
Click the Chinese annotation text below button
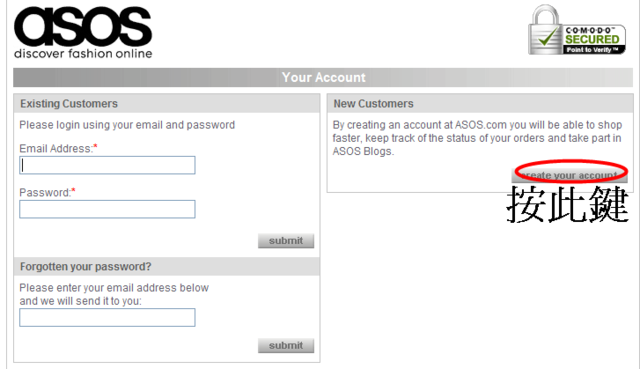[567, 204]
